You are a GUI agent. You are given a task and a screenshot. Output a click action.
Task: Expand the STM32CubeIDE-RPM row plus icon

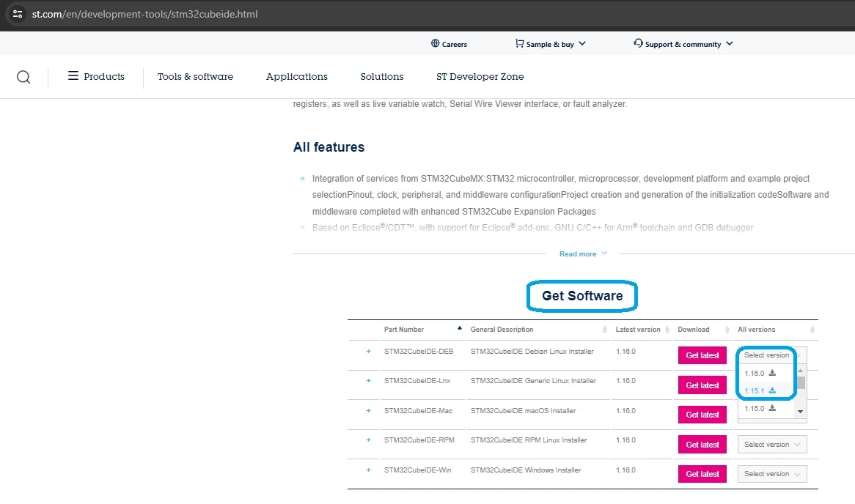[x=369, y=440]
